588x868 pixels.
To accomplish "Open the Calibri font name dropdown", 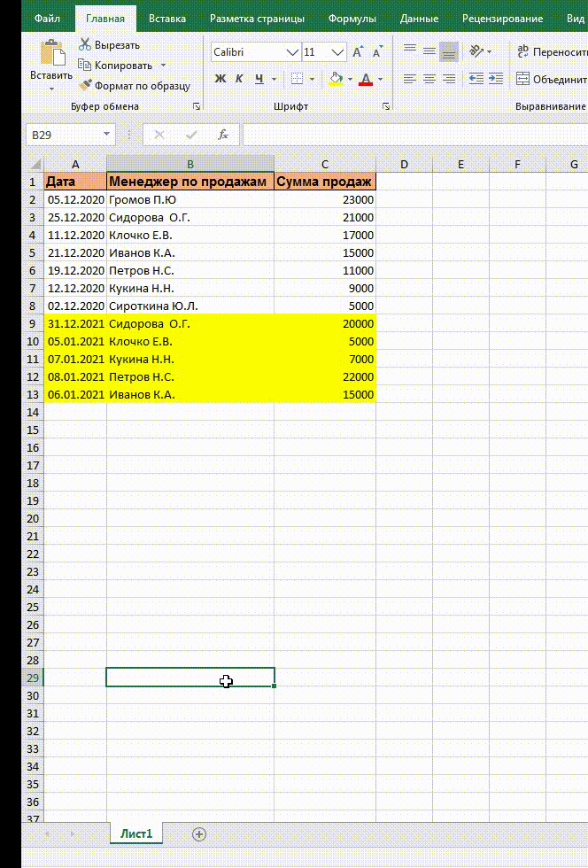I will pyautogui.click(x=292, y=52).
